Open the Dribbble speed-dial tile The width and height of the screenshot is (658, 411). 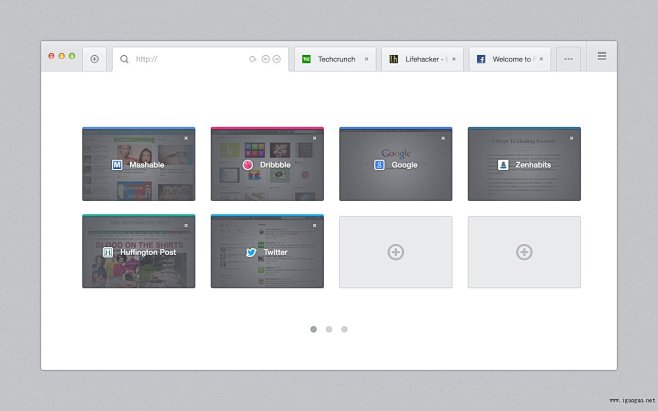coord(267,164)
